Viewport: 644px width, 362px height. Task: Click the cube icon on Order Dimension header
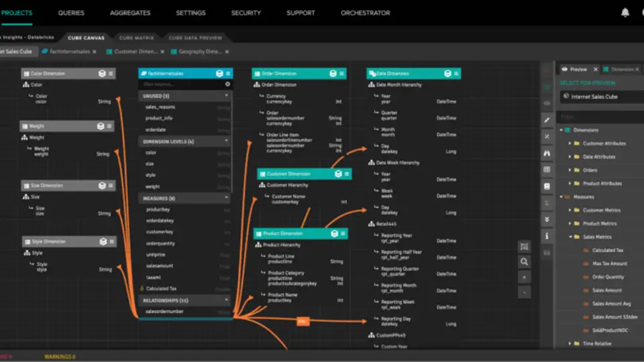pos(333,74)
